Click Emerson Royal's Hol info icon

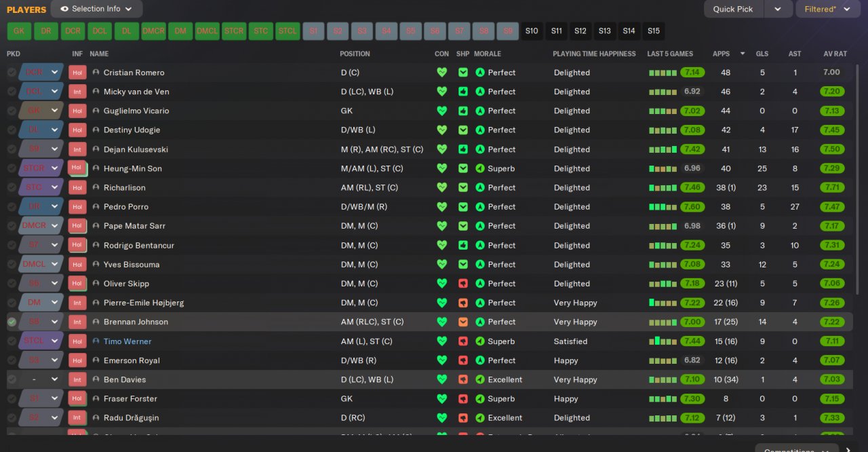[77, 360]
